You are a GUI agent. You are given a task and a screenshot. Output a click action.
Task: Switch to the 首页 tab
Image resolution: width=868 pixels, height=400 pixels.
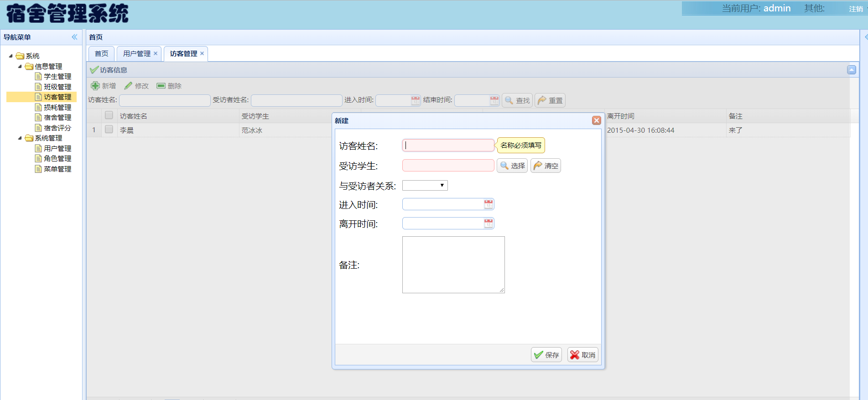pyautogui.click(x=101, y=53)
